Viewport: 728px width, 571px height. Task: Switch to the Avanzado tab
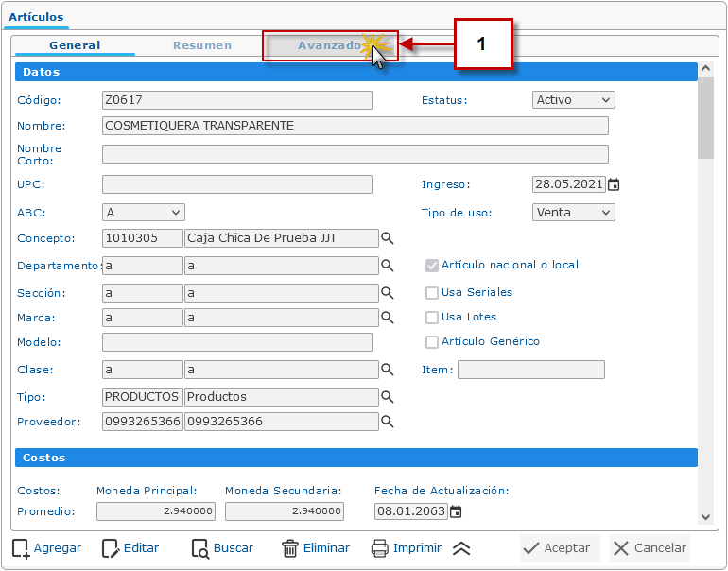click(x=329, y=45)
